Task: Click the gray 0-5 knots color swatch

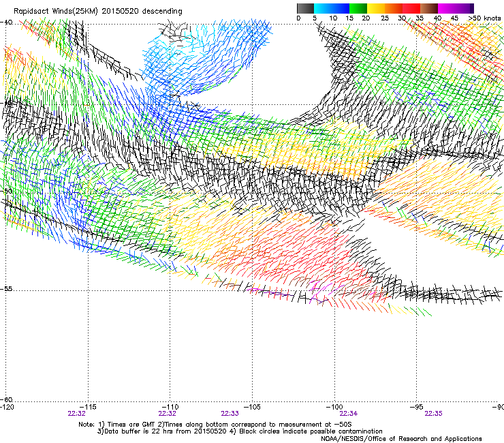Action: click(305, 8)
